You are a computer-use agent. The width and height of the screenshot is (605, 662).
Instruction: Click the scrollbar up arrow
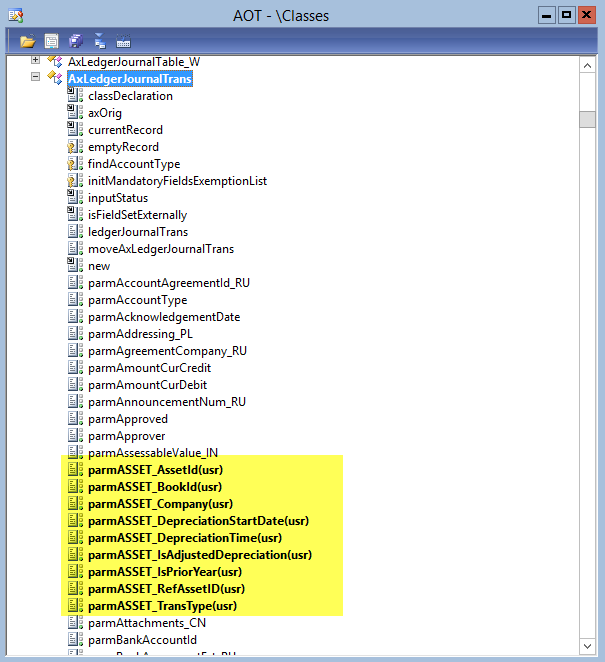(x=589, y=65)
